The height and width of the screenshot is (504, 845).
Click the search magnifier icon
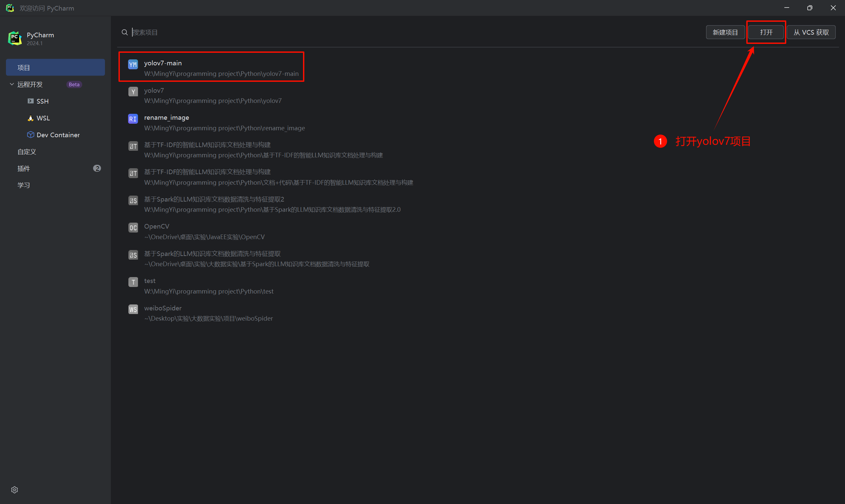(125, 32)
